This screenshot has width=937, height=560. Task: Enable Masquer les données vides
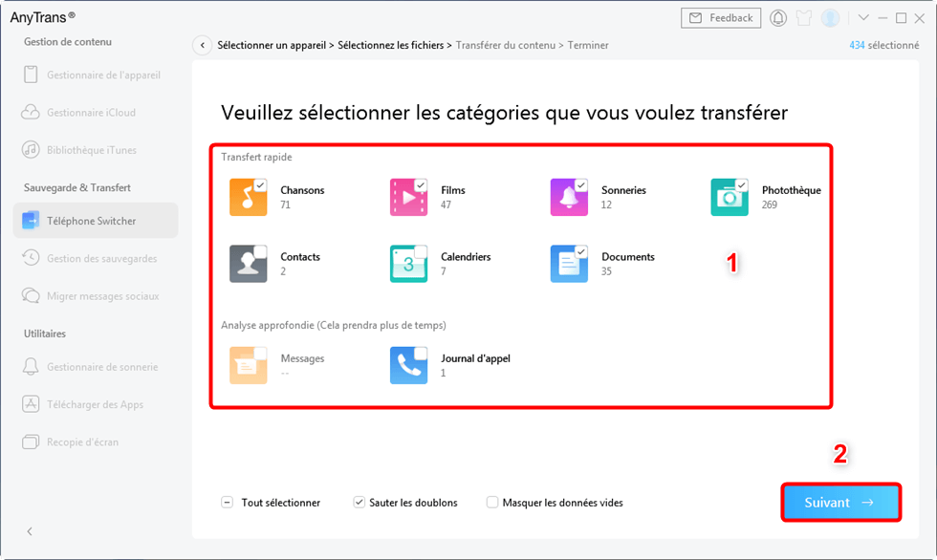point(491,502)
